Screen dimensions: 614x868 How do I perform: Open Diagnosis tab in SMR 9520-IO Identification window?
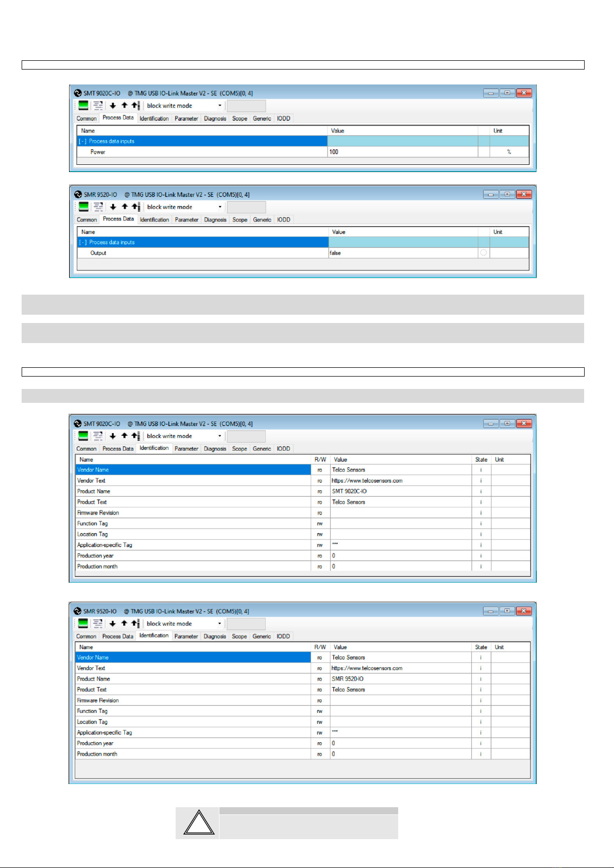point(215,636)
